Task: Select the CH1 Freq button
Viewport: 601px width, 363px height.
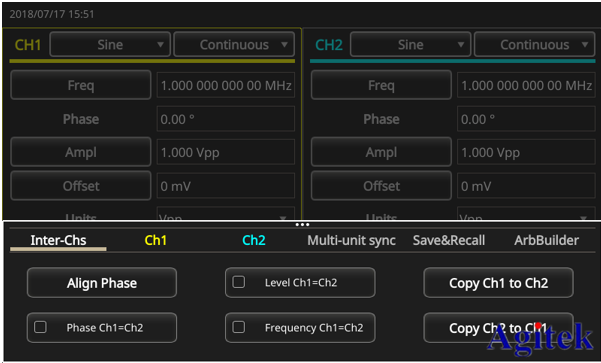Action: pos(80,85)
